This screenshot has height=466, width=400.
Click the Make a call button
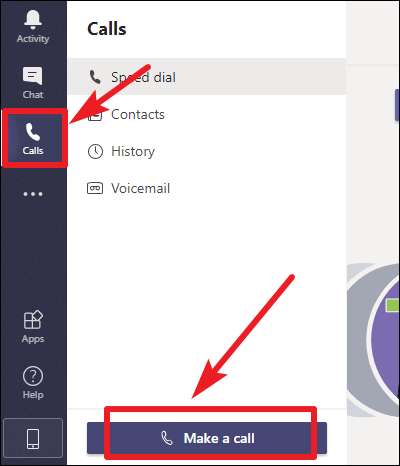pyautogui.click(x=207, y=438)
